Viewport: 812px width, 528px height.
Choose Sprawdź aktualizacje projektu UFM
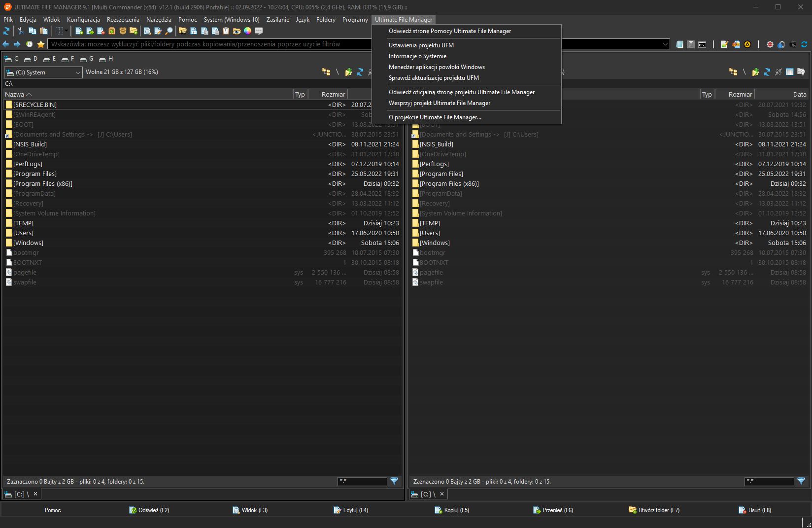[x=467, y=78]
